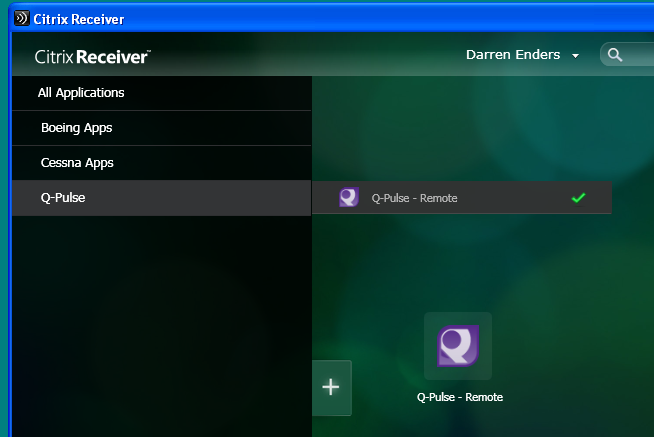Click the search magnifier icon

615,55
